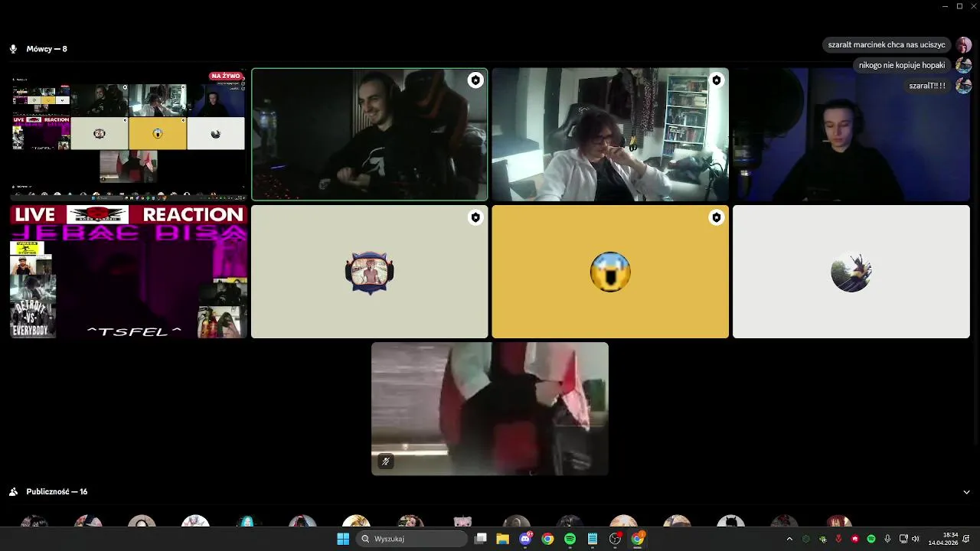Expand the hidden system tray icons chevron
Image resolution: width=980 pixels, height=551 pixels.
pyautogui.click(x=789, y=539)
